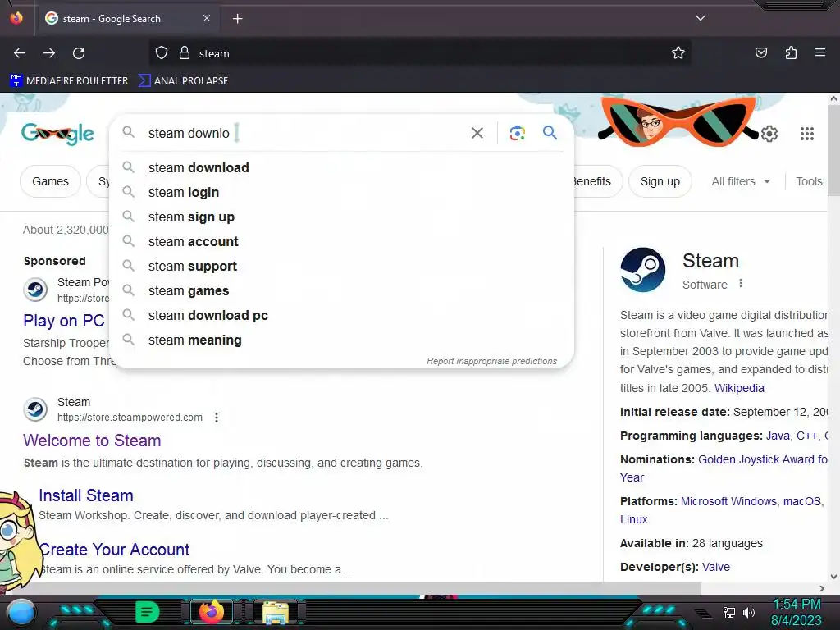
Task: Open the Start orb on taskbar
Action: [x=21, y=612]
